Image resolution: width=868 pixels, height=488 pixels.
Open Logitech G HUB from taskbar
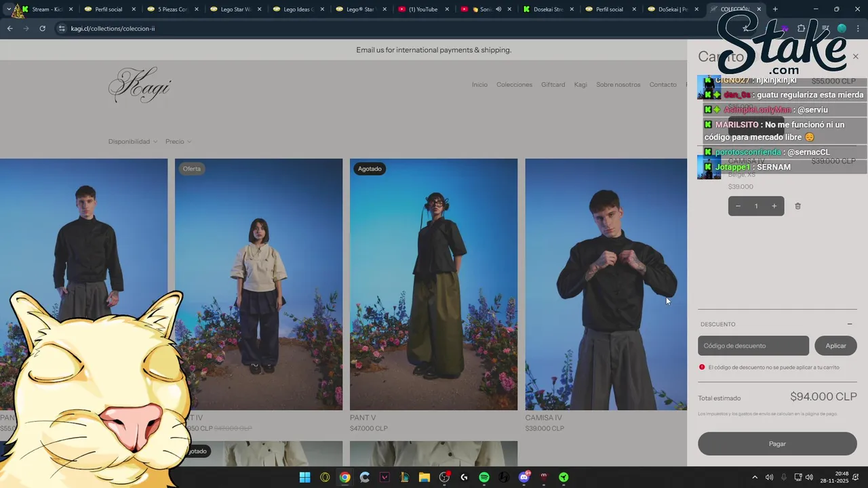coord(464,477)
